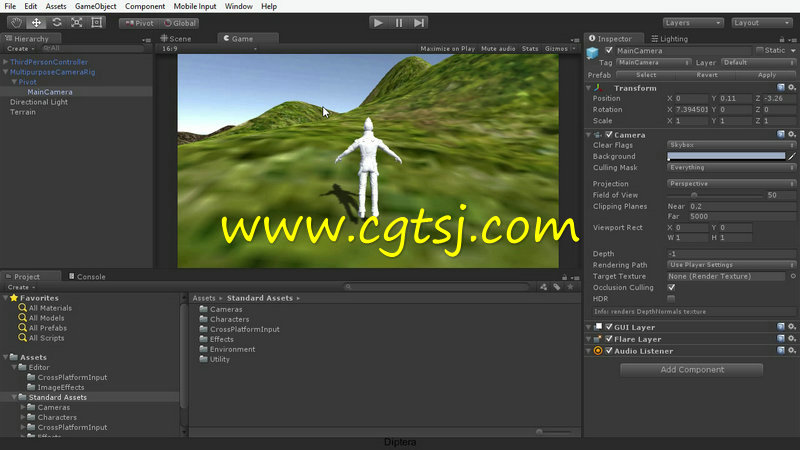Toggle MainCamera active checkbox
The image size is (800, 450).
(609, 51)
